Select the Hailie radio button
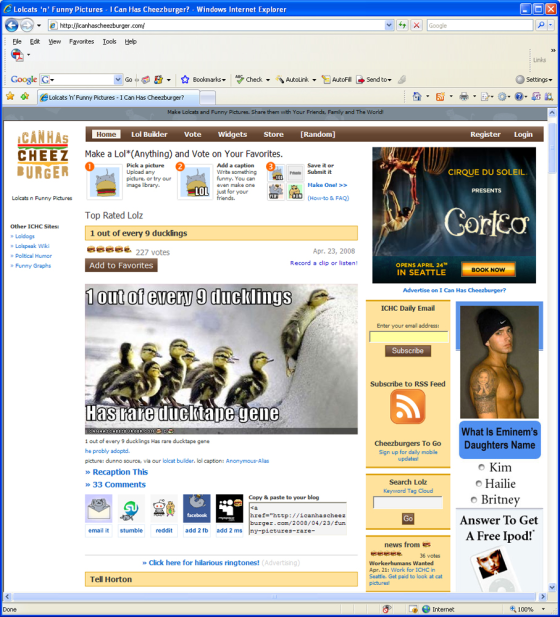This screenshot has height=617, width=560. (479, 484)
